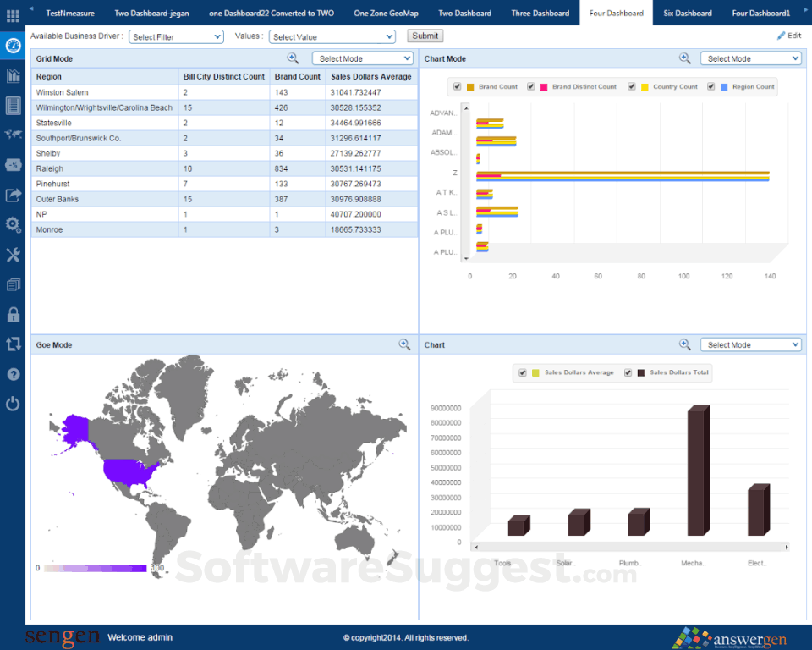Open the dashboard gauge icon in sidebar
Viewport: 812px width, 650px height.
tap(13, 46)
